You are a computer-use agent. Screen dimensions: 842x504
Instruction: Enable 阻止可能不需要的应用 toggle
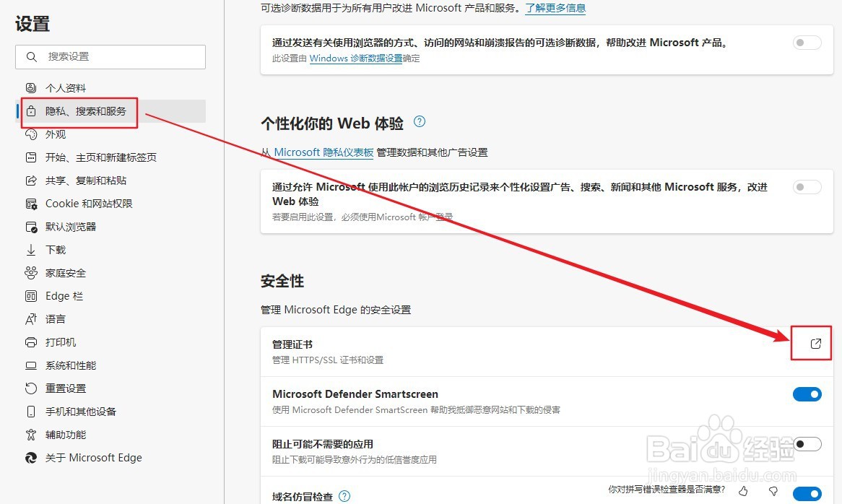[807, 444]
